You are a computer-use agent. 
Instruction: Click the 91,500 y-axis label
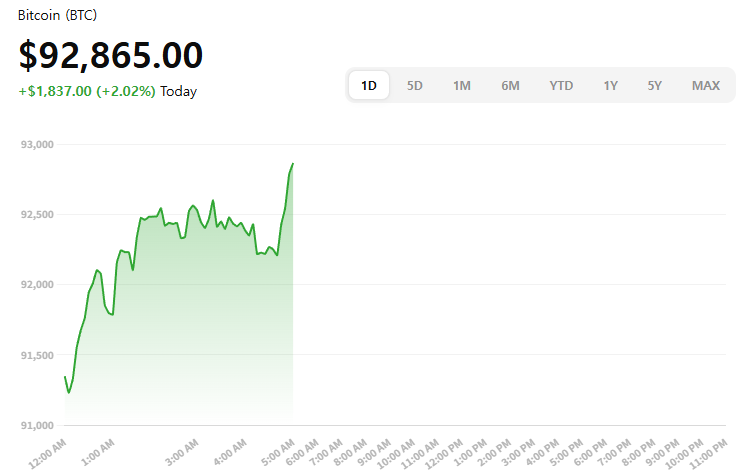coord(35,355)
